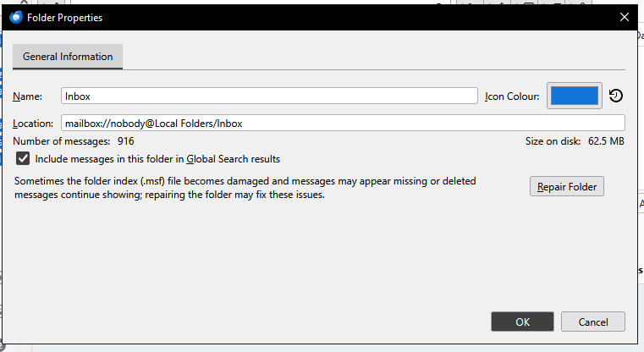This screenshot has width=644, height=352.
Task: Click the 'Icon Colour:' label
Action: pyautogui.click(x=512, y=96)
